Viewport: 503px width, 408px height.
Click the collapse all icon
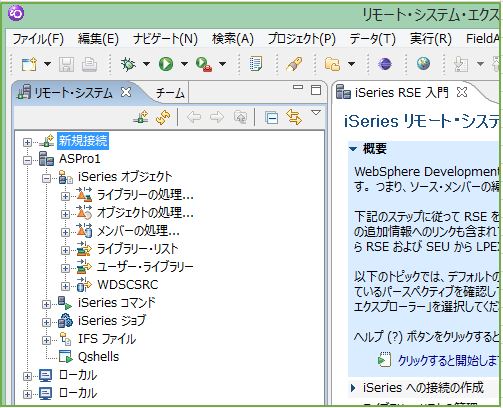pyautogui.click(x=271, y=118)
